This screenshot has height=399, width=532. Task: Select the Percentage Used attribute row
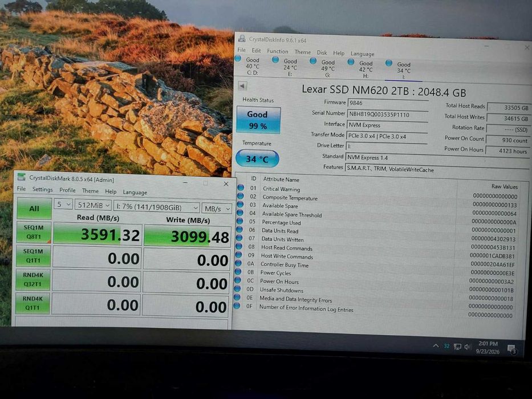pyautogui.click(x=376, y=225)
